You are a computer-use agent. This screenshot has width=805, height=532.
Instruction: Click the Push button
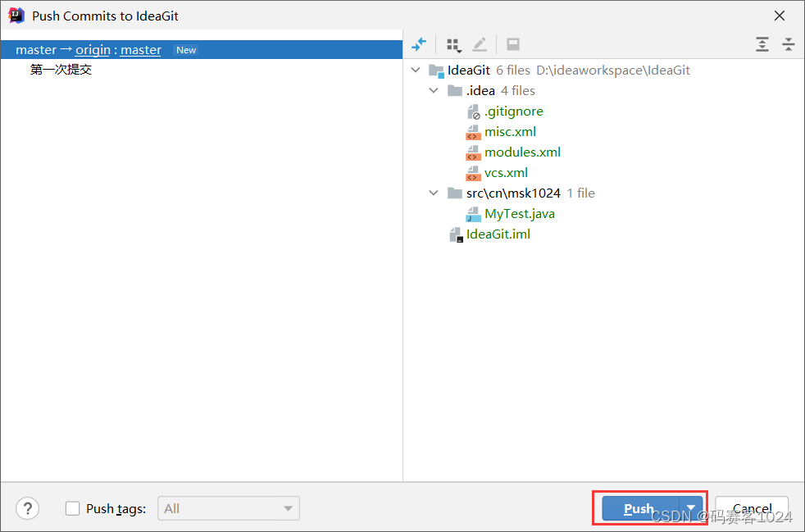641,508
